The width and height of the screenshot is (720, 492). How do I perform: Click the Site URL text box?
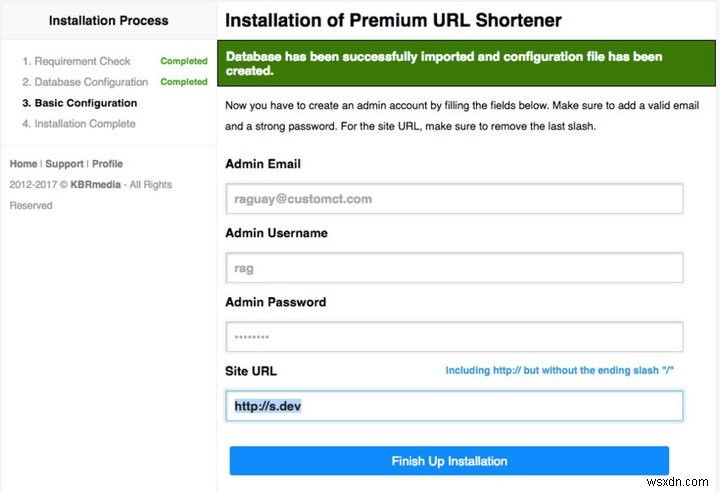click(x=454, y=406)
